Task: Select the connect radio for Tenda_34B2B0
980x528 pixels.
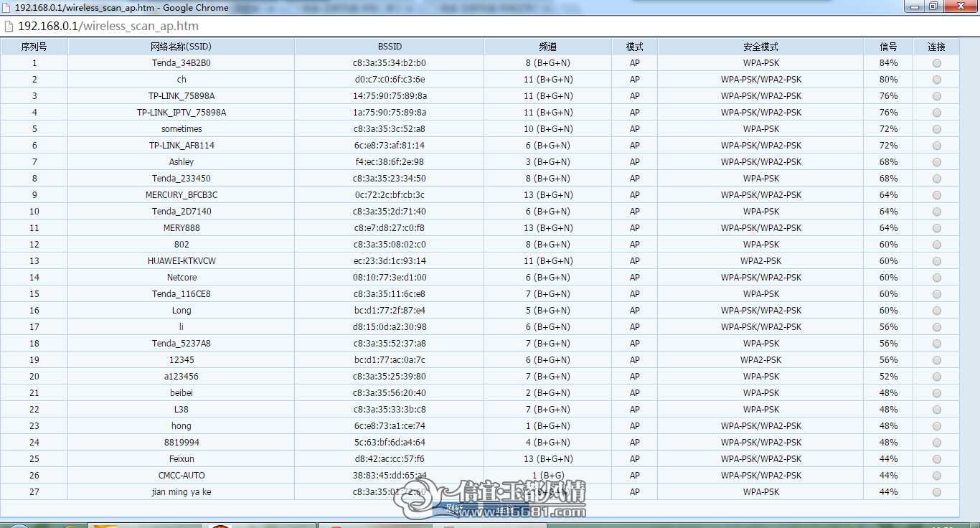Action: point(936,63)
